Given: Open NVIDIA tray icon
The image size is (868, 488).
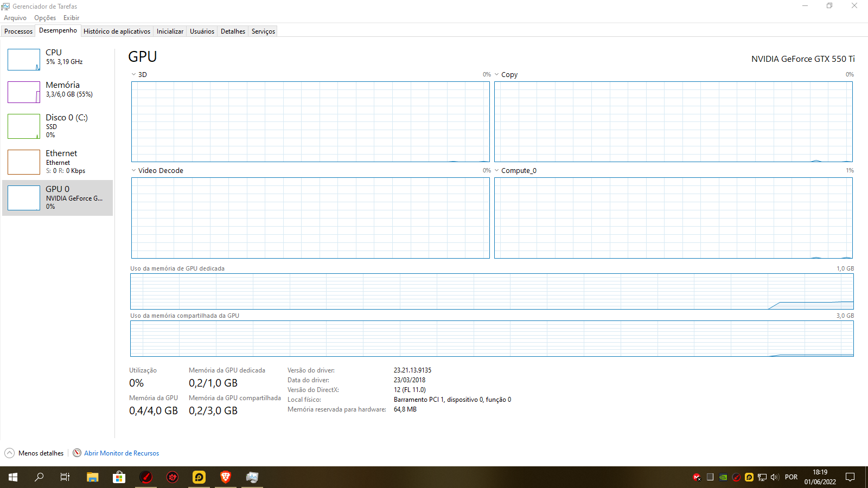Looking at the screenshot, I should tap(723, 477).
